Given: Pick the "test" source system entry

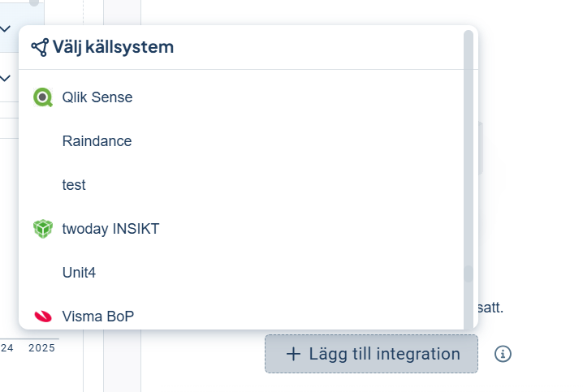Looking at the screenshot, I should pyautogui.click(x=74, y=185).
